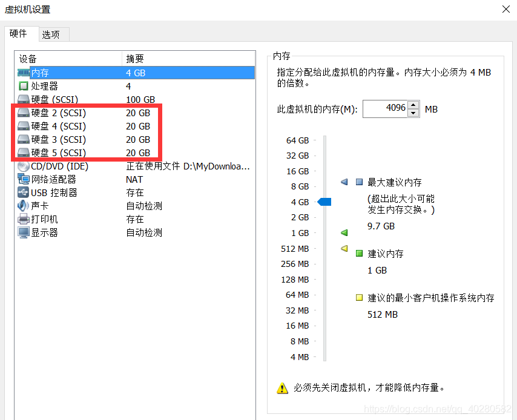Click the USB 控制器 icon

24,192
